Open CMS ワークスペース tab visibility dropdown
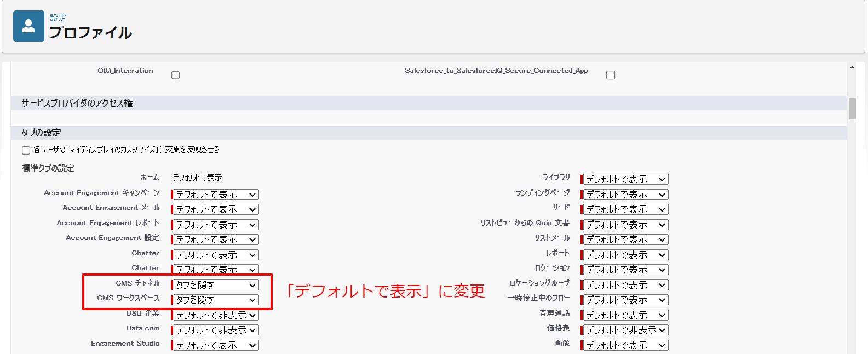The image size is (868, 354). pyautogui.click(x=216, y=300)
